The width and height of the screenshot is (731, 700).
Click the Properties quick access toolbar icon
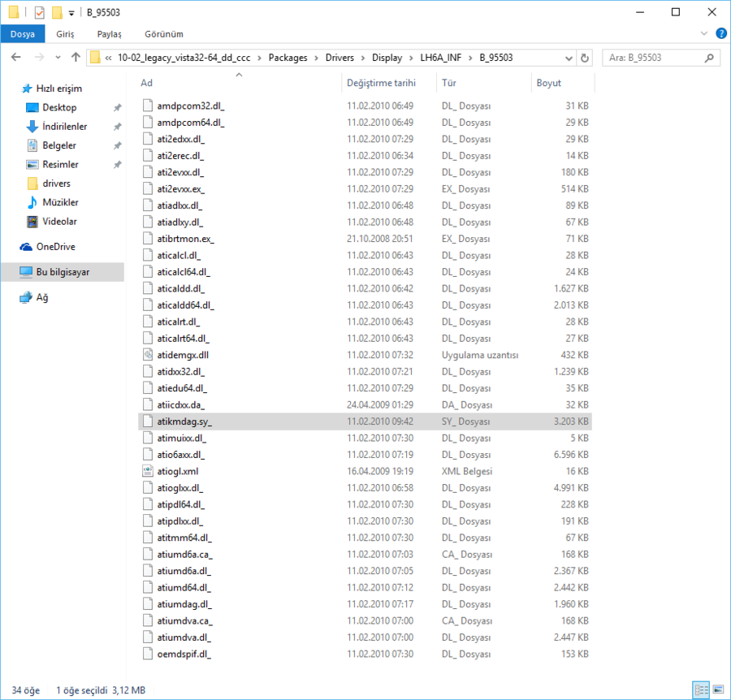40,12
